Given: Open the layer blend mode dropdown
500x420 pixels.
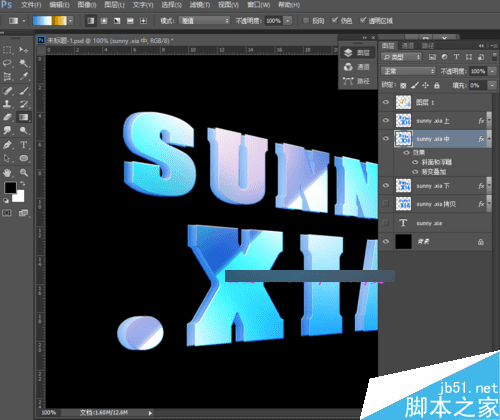Looking at the screenshot, I should pos(408,71).
